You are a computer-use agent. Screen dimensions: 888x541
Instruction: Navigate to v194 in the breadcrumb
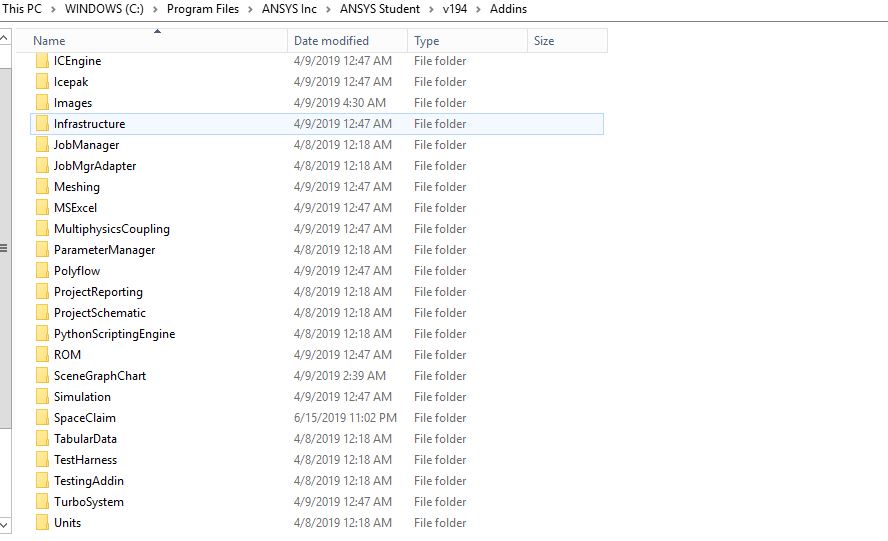click(455, 9)
